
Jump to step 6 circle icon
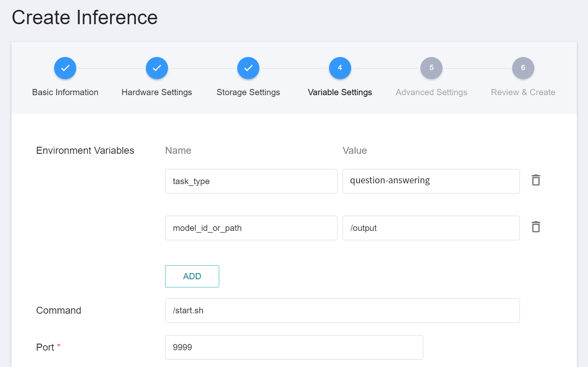[x=523, y=68]
